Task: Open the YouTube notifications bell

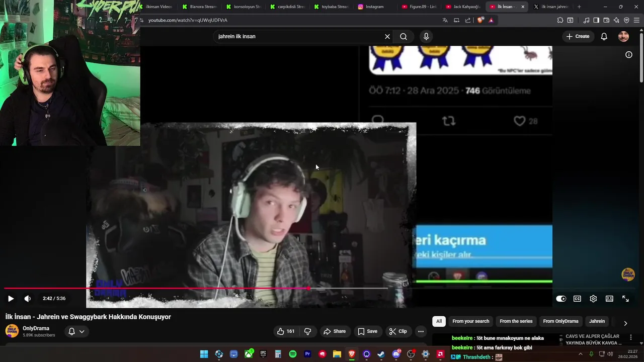Action: tap(604, 36)
